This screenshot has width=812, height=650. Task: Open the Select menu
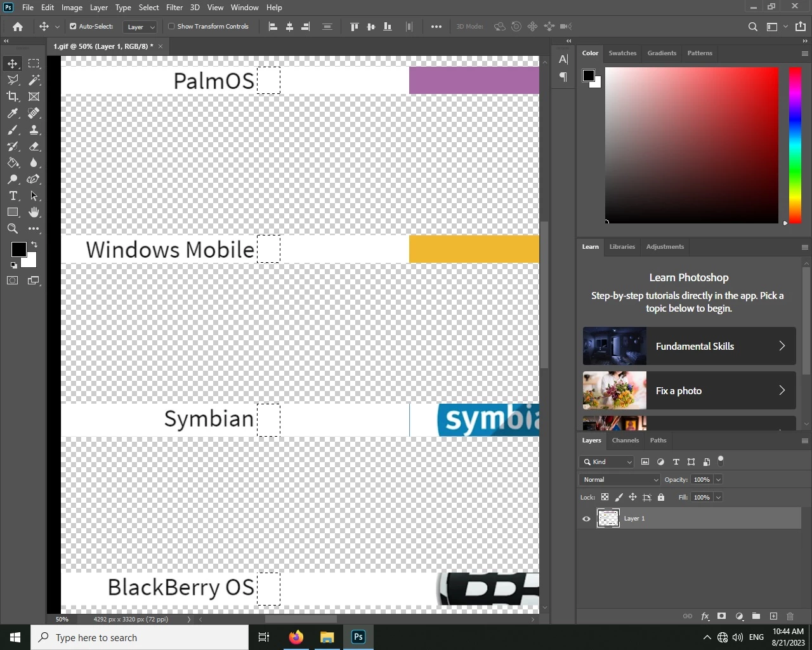coord(149,8)
